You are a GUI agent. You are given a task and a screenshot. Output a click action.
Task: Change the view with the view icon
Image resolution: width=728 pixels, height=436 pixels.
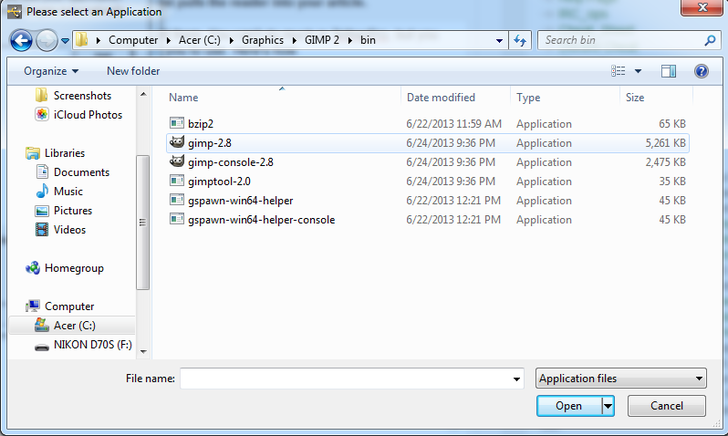click(x=618, y=71)
